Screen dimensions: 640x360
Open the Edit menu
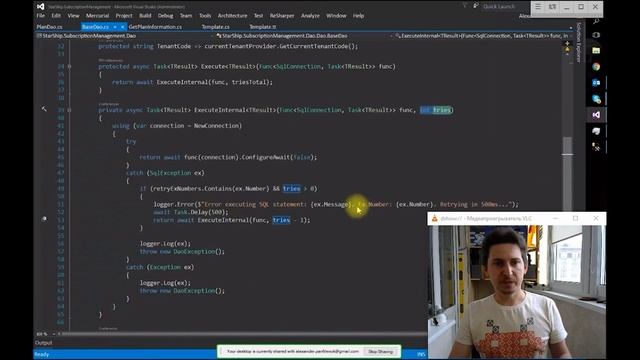tap(56, 16)
